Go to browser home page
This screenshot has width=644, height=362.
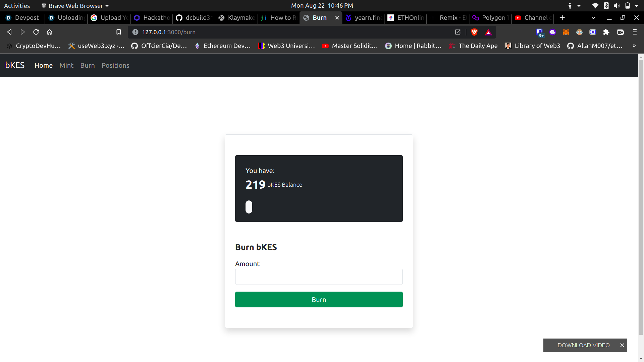pyautogui.click(x=50, y=32)
